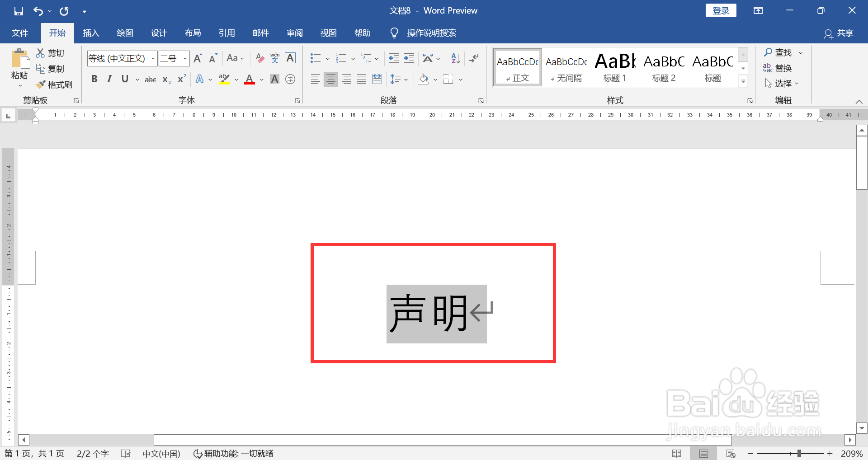Apply yellow text highlight color
This screenshot has height=460, width=868.
224,80
